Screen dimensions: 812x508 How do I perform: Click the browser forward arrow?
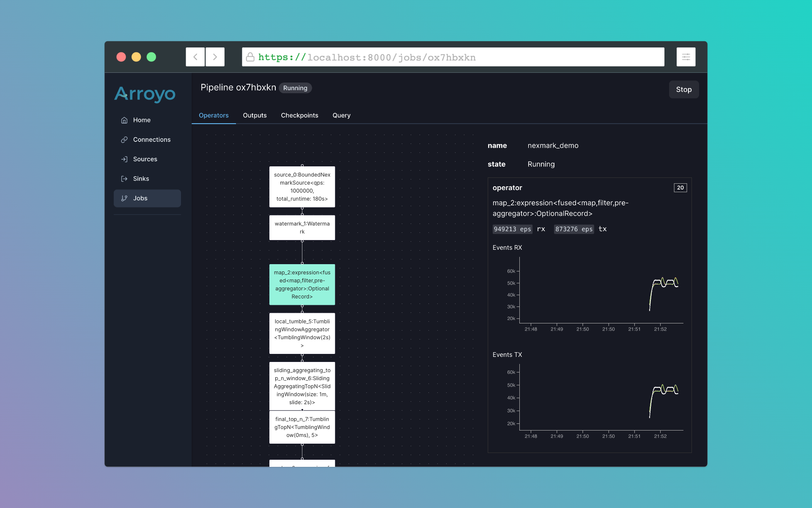point(215,57)
